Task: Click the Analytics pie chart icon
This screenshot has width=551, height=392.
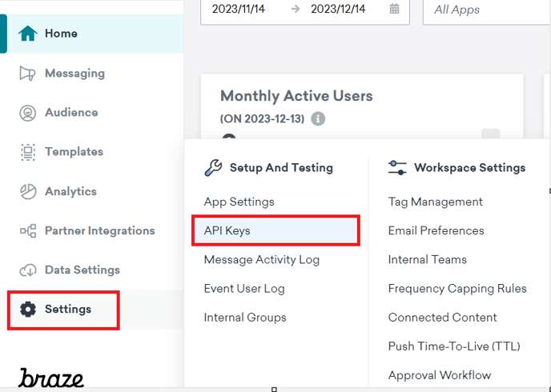Action: (x=28, y=192)
